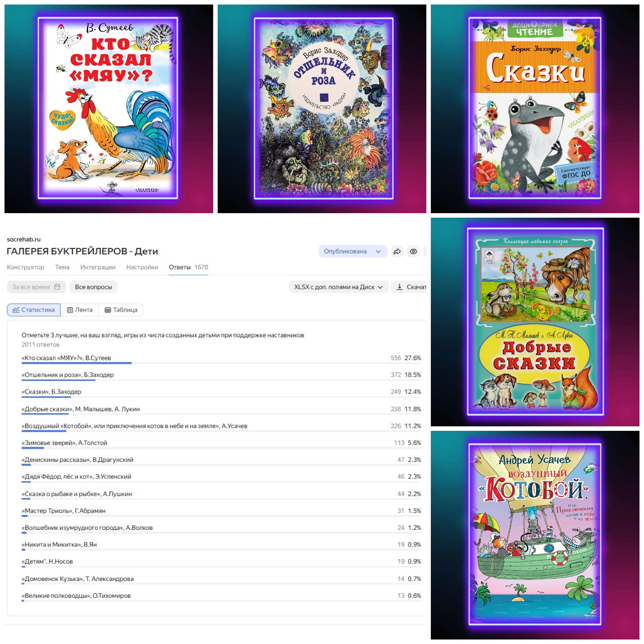Click the Скачать download button
Viewport: 644px width, 644px height.
pyautogui.click(x=409, y=287)
